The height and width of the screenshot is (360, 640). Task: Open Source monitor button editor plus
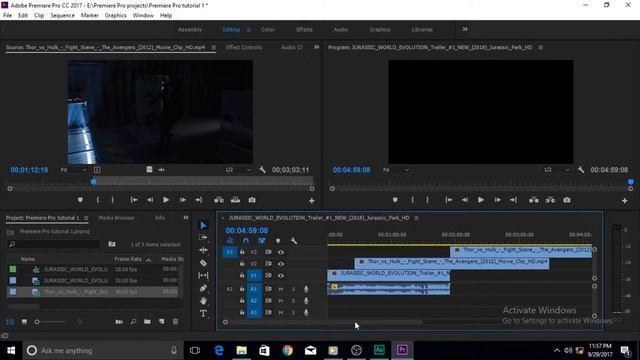coord(311,200)
